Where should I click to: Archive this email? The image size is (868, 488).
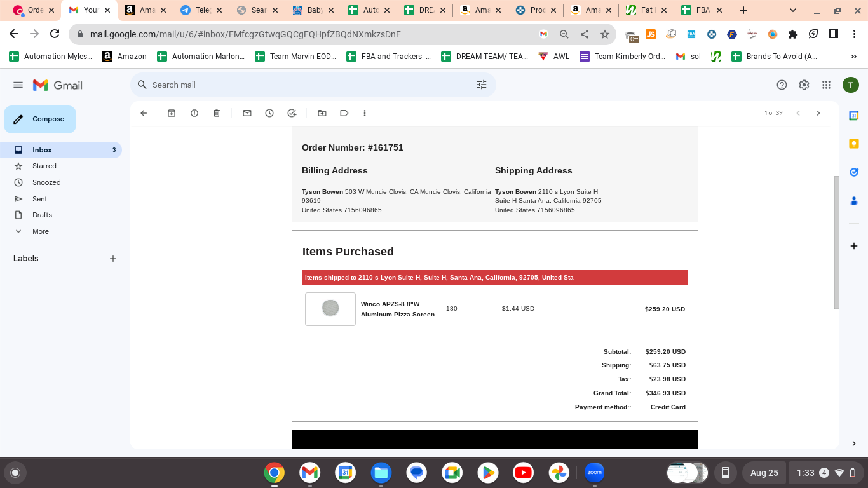pos(172,113)
